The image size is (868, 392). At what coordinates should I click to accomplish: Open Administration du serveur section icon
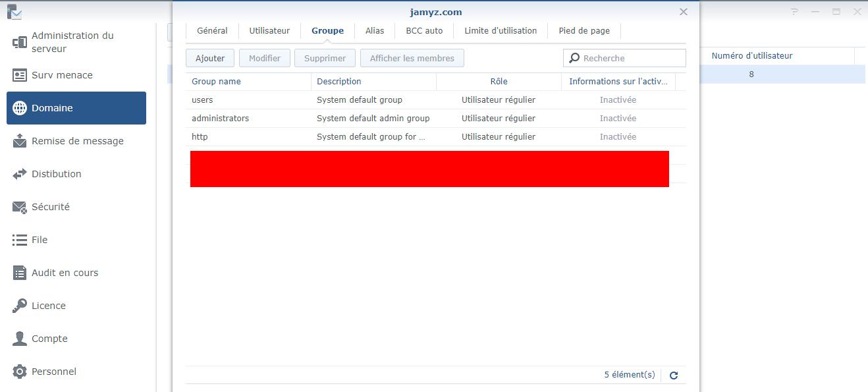pyautogui.click(x=20, y=42)
